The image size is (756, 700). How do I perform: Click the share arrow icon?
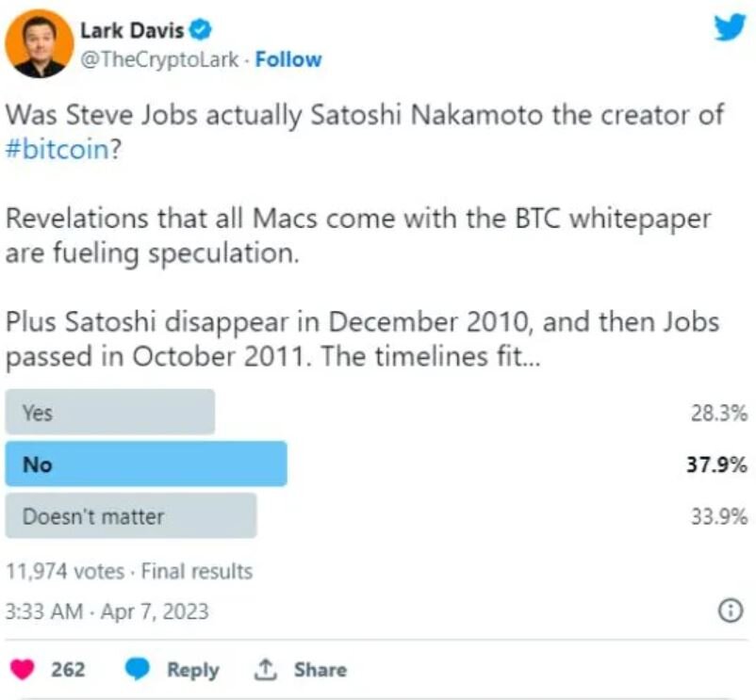[x=265, y=670]
